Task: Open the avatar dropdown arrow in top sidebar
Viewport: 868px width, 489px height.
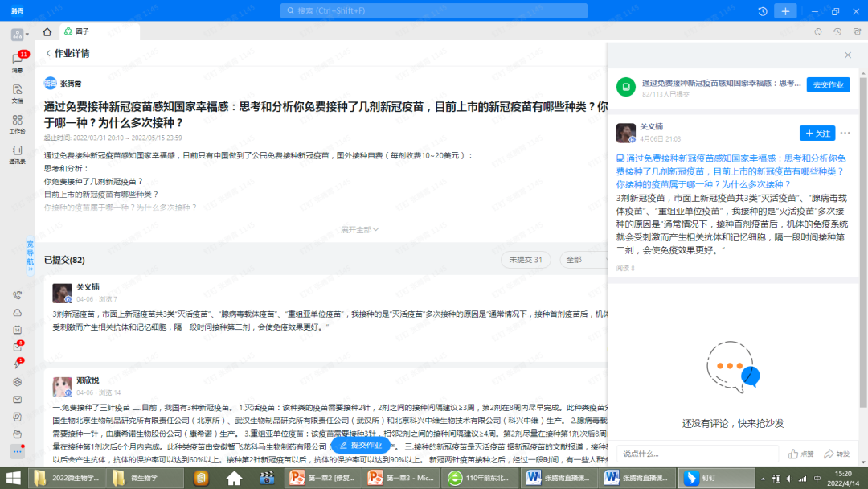Action: pyautogui.click(x=27, y=35)
